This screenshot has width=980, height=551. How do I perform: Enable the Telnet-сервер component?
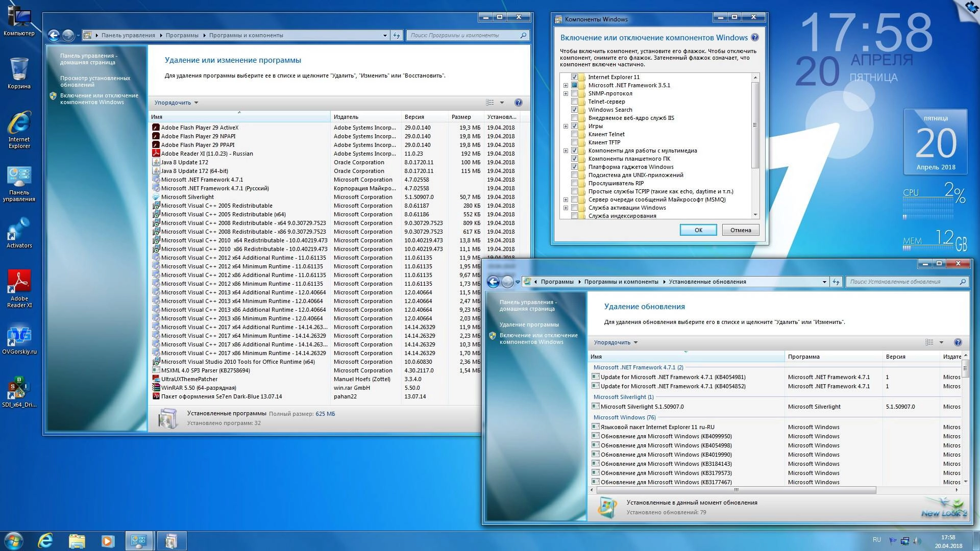tap(575, 102)
